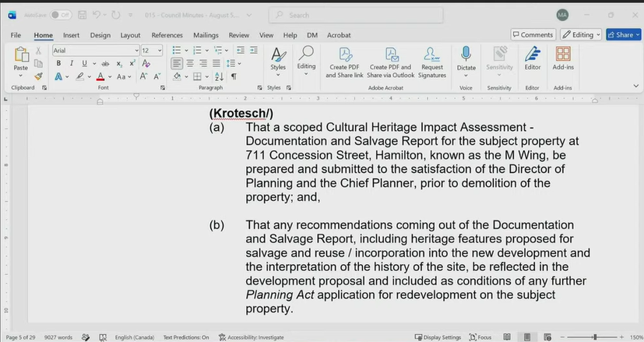Open the Acrobat tab
Image resolution: width=644 pixels, height=342 pixels.
point(339,35)
